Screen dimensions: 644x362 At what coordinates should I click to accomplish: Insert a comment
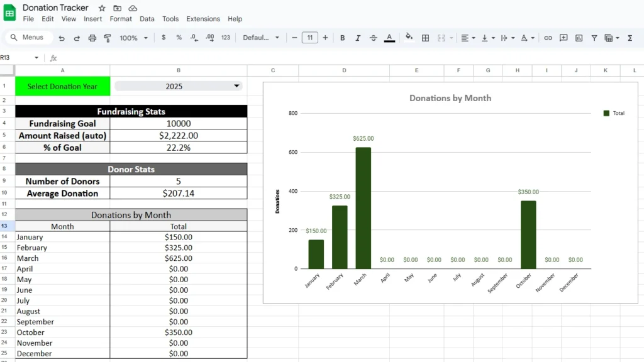(x=565, y=38)
